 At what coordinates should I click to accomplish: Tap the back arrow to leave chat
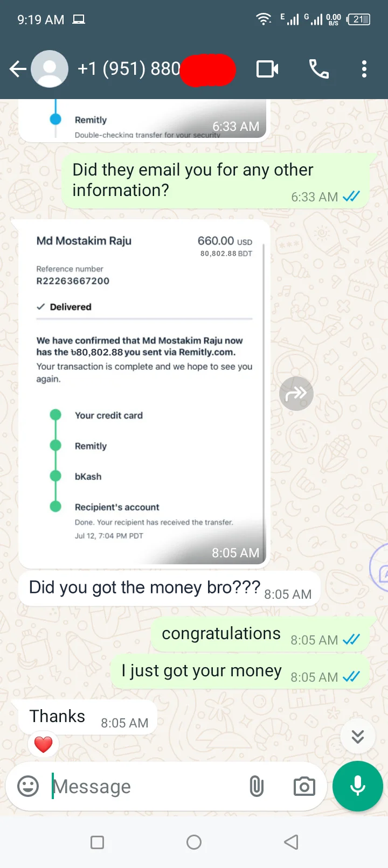(18, 69)
